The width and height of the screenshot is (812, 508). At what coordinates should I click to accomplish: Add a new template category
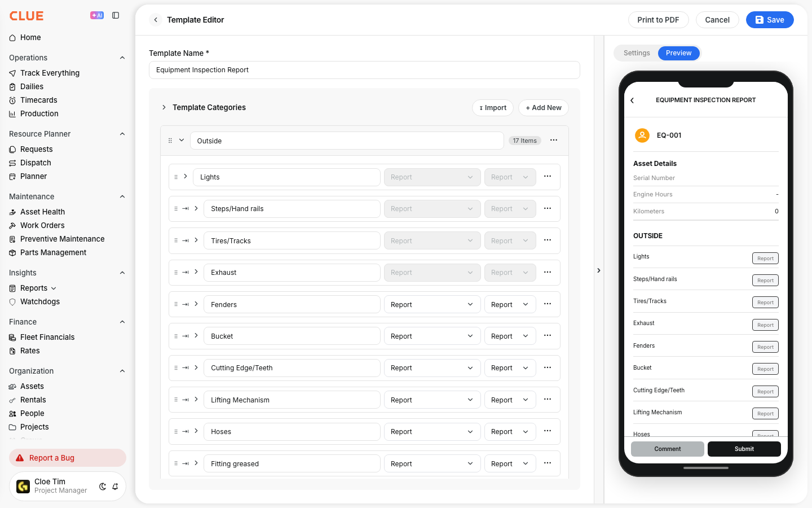(x=544, y=108)
